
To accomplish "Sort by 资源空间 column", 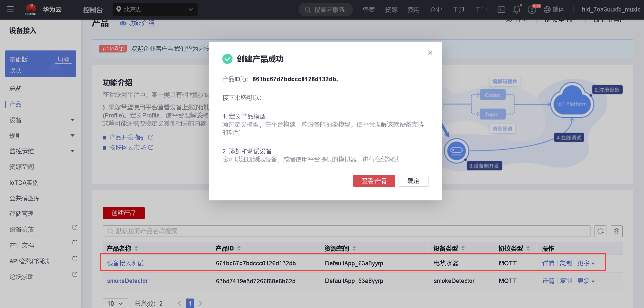I will tap(354, 248).
